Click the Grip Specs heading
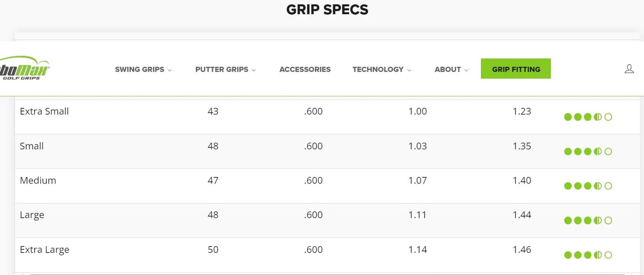Viewport: 644px width, 275px height. click(x=327, y=10)
